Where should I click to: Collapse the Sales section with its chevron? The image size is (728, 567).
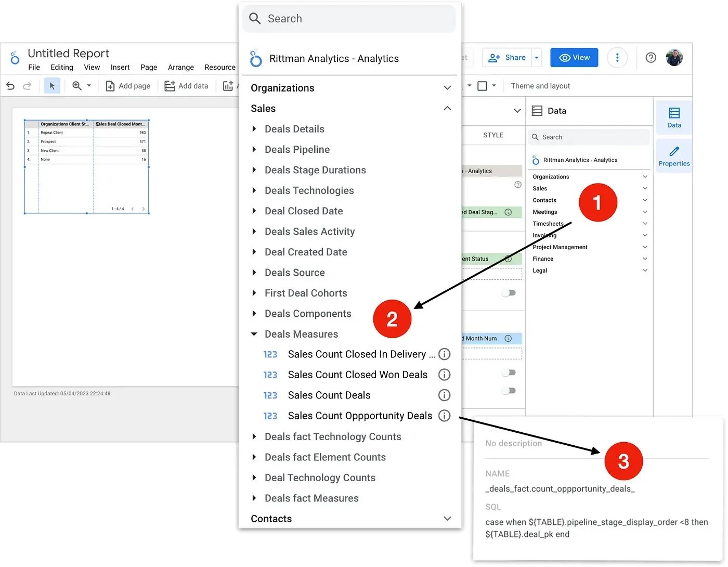point(447,108)
